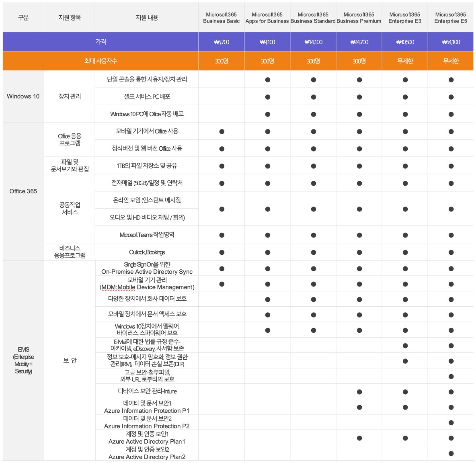476x463 pixels.
Task: Select the ₩24,700 price cell
Action: 359,42
